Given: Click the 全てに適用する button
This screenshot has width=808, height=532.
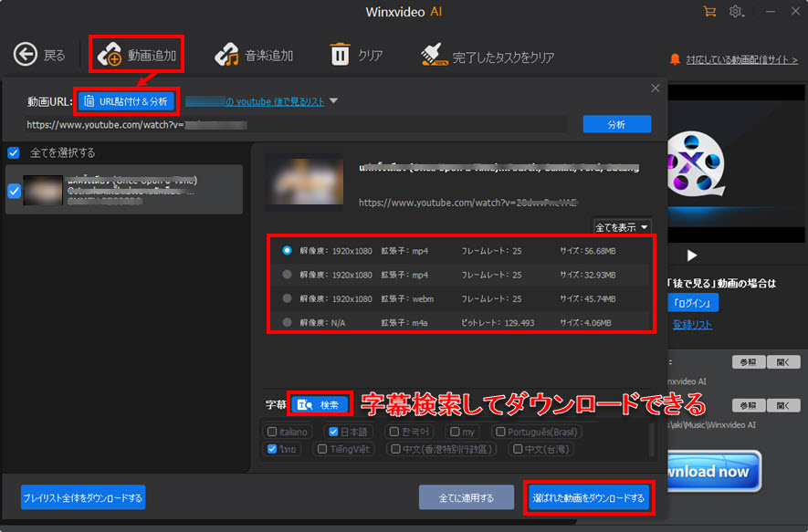Looking at the screenshot, I should pos(467,498).
